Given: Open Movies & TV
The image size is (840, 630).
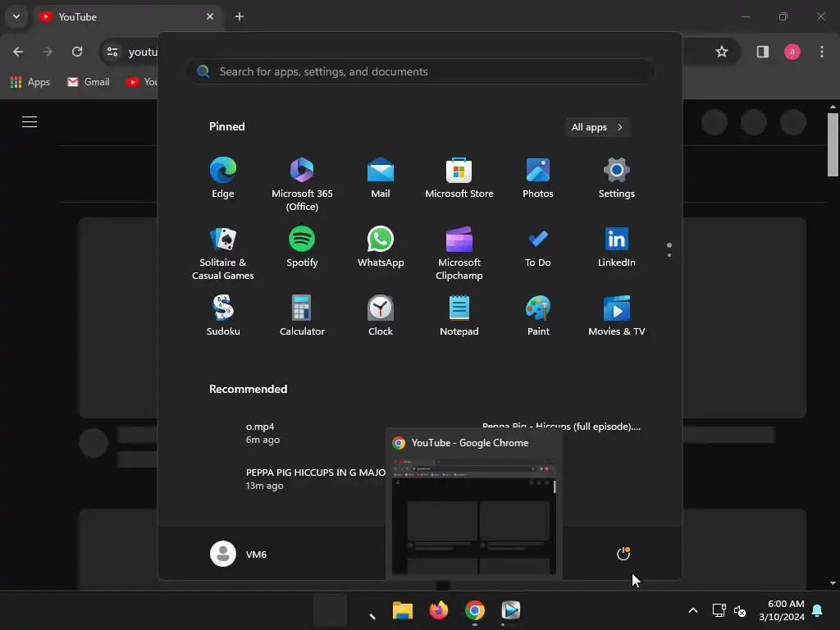Looking at the screenshot, I should (617, 316).
